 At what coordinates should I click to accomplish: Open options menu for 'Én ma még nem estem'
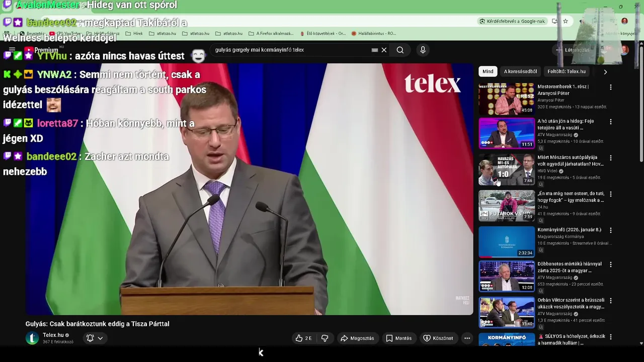pos(611,195)
